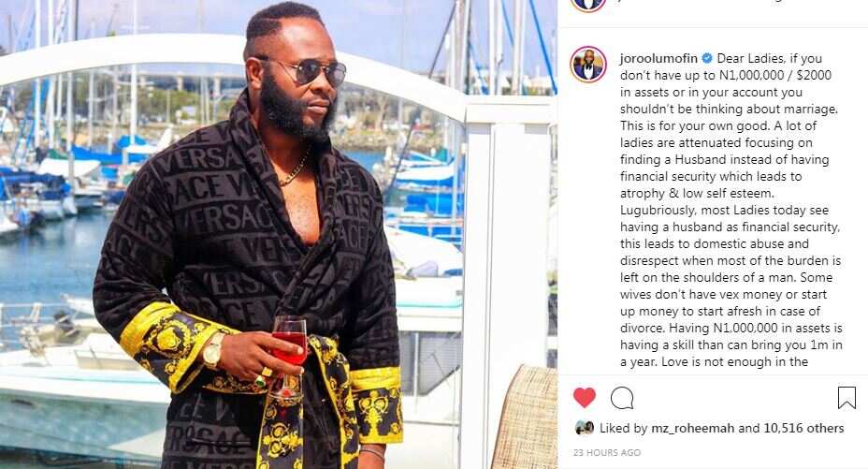The image size is (868, 469).
Task: Click the last caption line Love is not enough
Action: click(x=714, y=362)
